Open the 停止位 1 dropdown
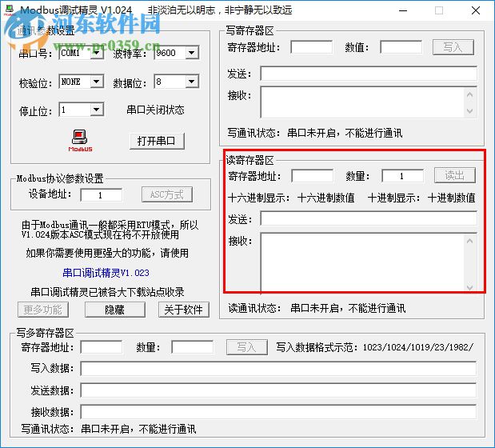This screenshot has width=495, height=448. coord(96,110)
